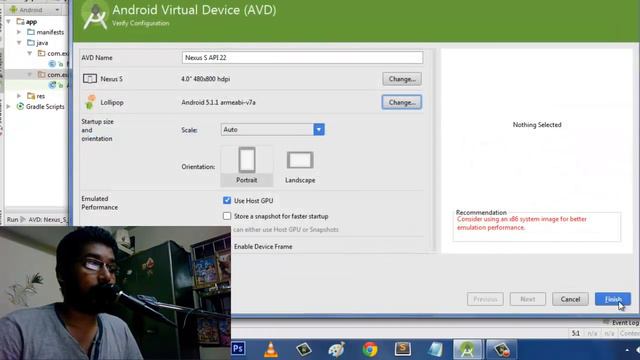Click the x86 recommendation message
640x360 pixels.
click(x=522, y=223)
